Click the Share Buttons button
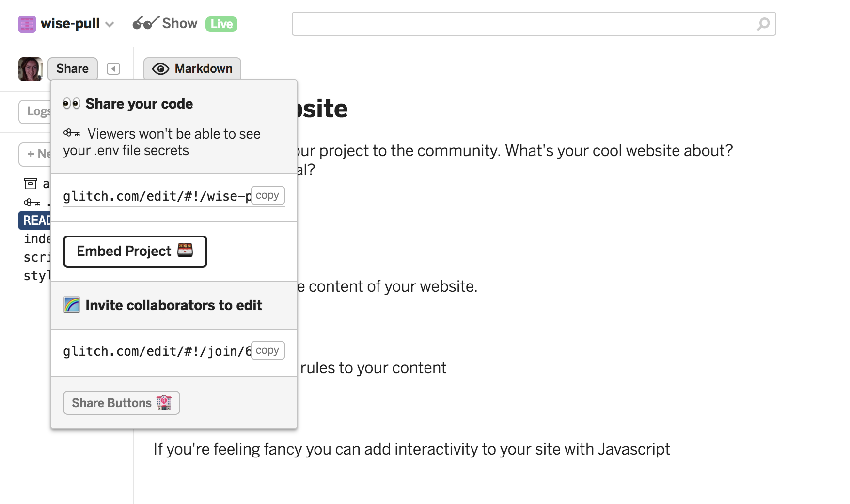The image size is (850, 504). (x=122, y=403)
